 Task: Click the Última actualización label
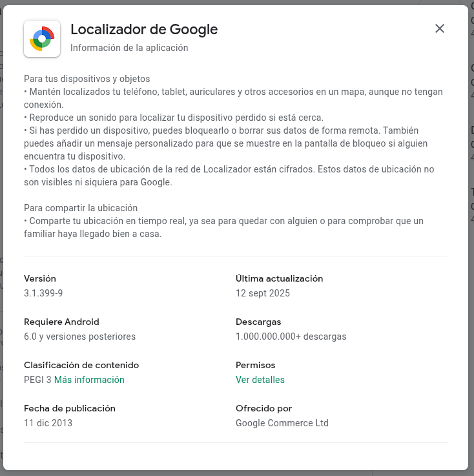pyautogui.click(x=280, y=278)
